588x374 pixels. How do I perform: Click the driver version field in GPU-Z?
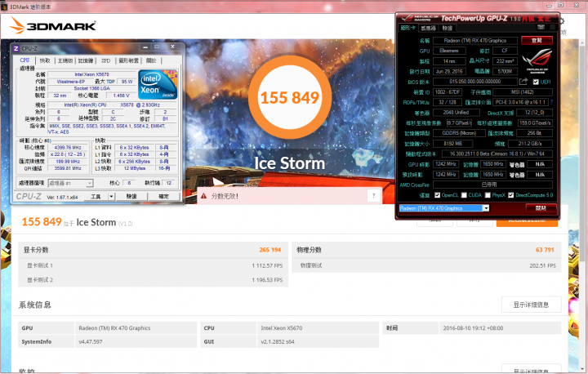(497, 154)
